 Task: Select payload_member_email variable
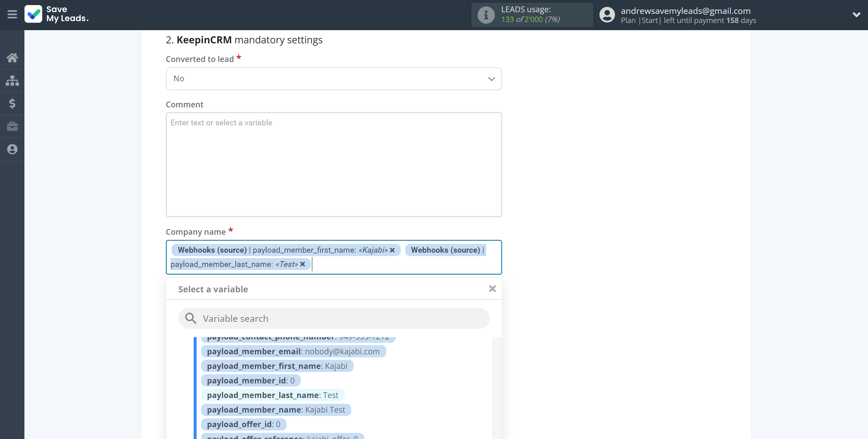[x=293, y=352]
